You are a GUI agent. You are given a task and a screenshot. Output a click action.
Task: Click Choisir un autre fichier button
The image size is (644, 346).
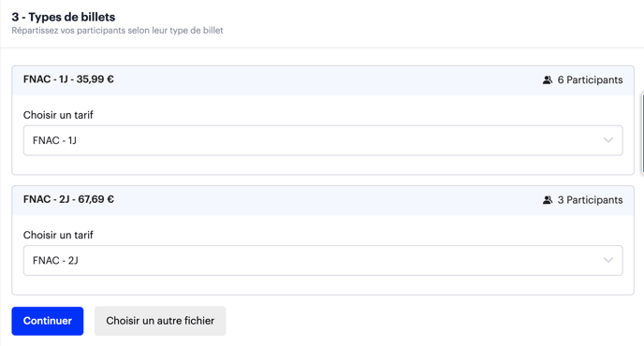pos(160,321)
